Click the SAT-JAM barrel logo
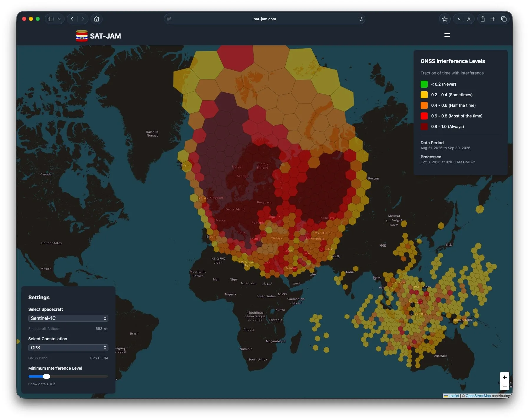 click(x=82, y=36)
